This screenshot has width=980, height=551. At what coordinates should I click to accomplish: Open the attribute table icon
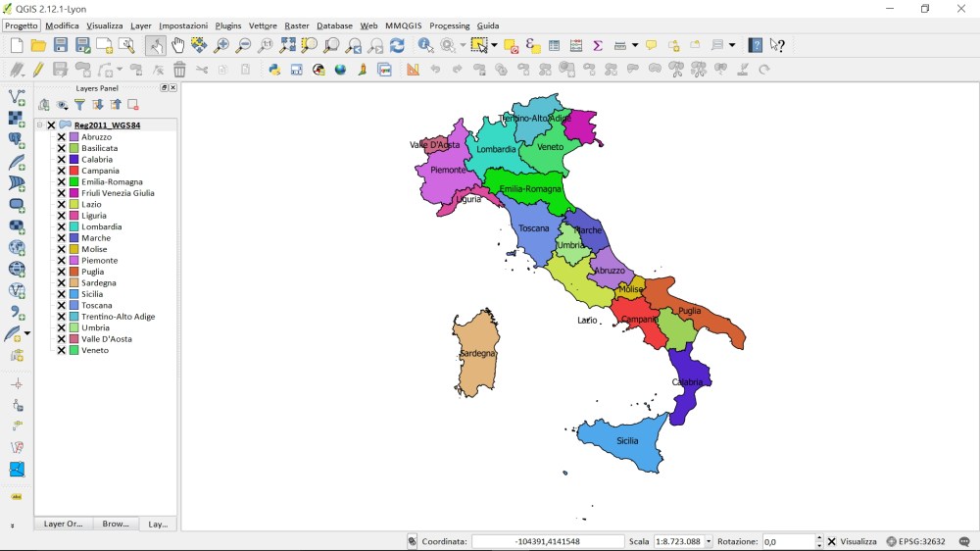coord(554,45)
